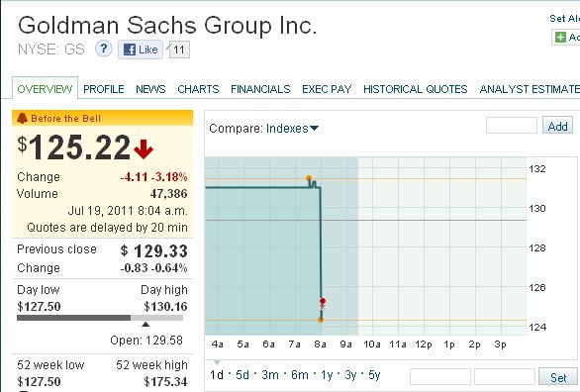Click the green plus add icon

(x=561, y=37)
